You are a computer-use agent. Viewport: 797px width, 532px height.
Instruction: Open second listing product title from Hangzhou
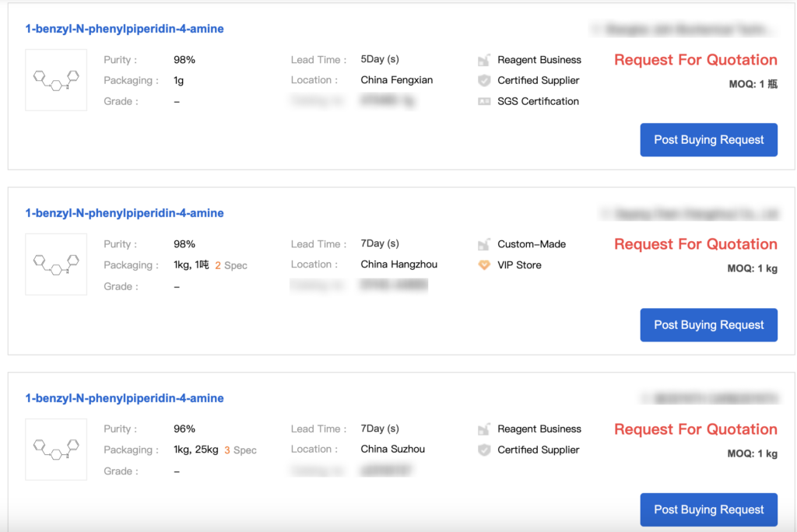click(x=125, y=213)
